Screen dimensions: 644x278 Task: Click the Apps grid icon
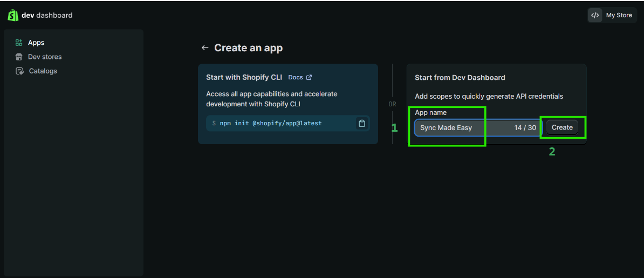click(x=19, y=42)
